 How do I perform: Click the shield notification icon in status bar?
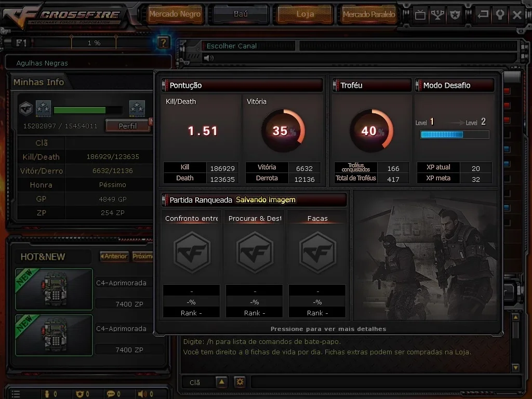click(x=79, y=394)
